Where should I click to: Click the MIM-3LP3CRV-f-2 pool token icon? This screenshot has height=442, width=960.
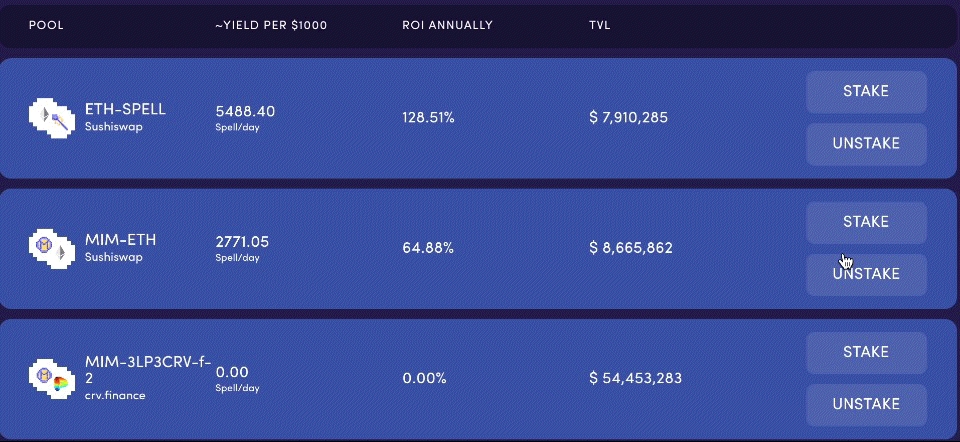pos(52,379)
